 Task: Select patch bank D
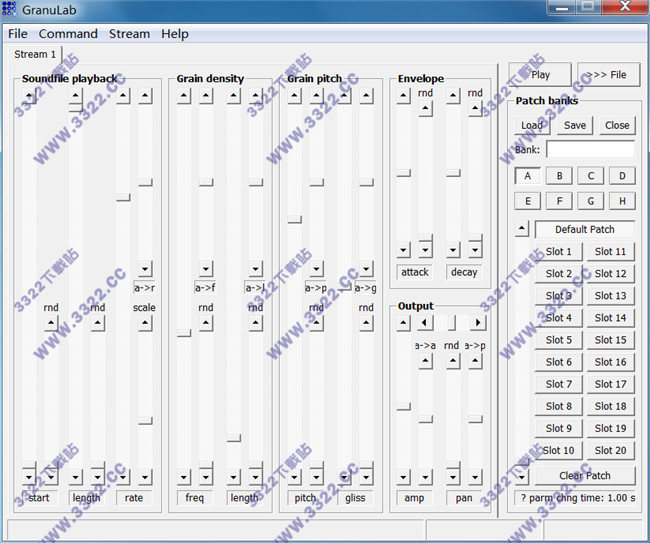pyautogui.click(x=622, y=176)
